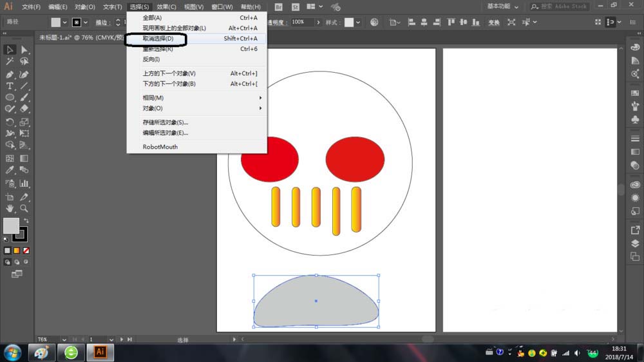The width and height of the screenshot is (644, 362).
Task: Click the large gray fill color swatch
Action: (11, 225)
